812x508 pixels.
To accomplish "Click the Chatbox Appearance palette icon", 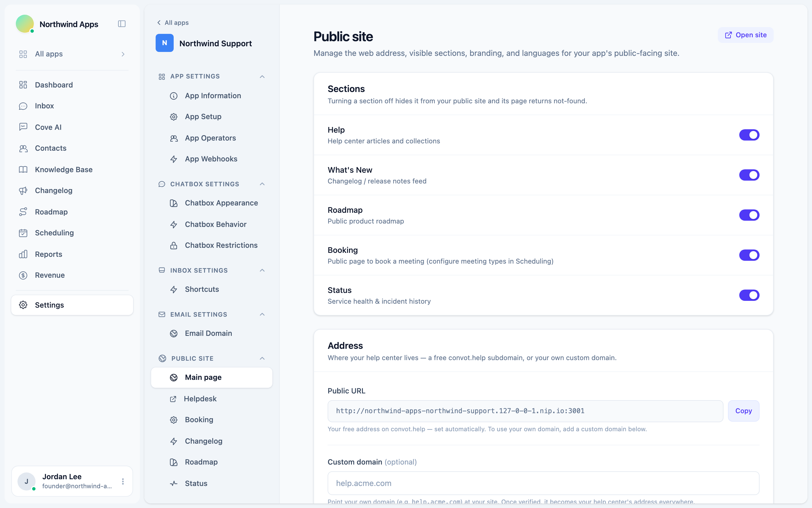I will (x=173, y=203).
